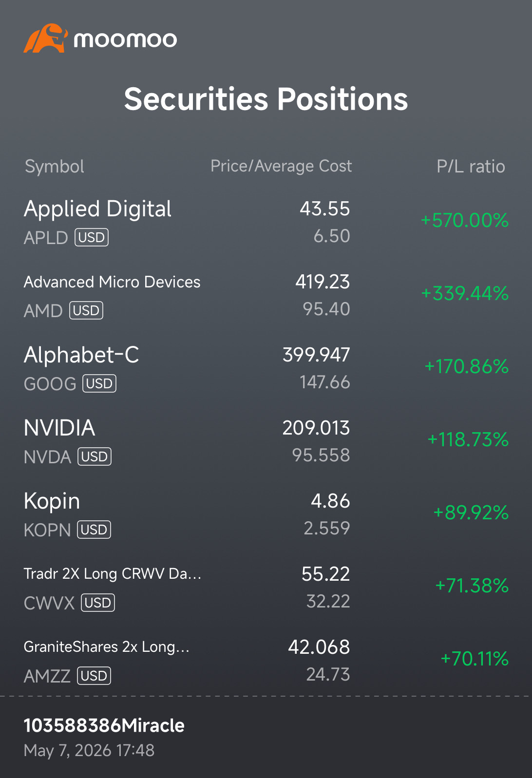Image resolution: width=532 pixels, height=778 pixels.
Task: Click the +570.00% P/L ratio value
Action: click(465, 220)
